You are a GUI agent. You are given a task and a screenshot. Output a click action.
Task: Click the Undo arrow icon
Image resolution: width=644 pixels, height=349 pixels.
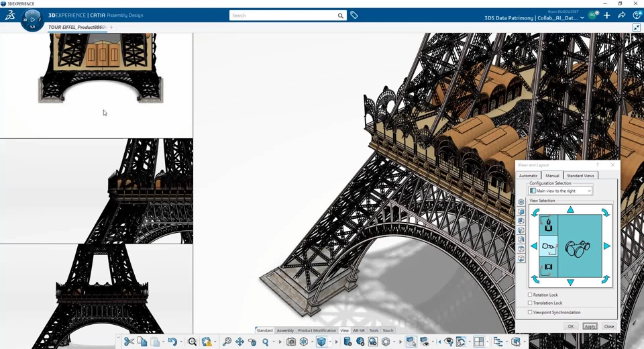click(172, 342)
